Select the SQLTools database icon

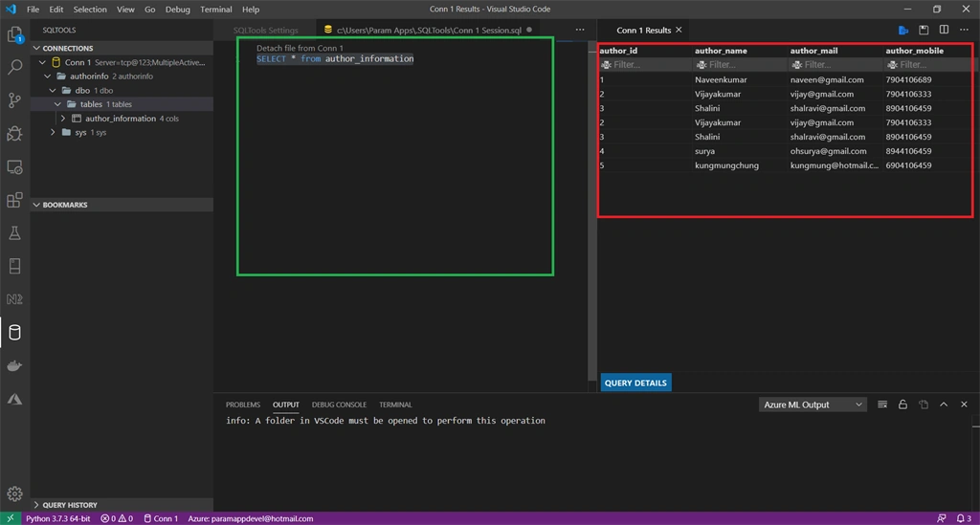point(14,332)
